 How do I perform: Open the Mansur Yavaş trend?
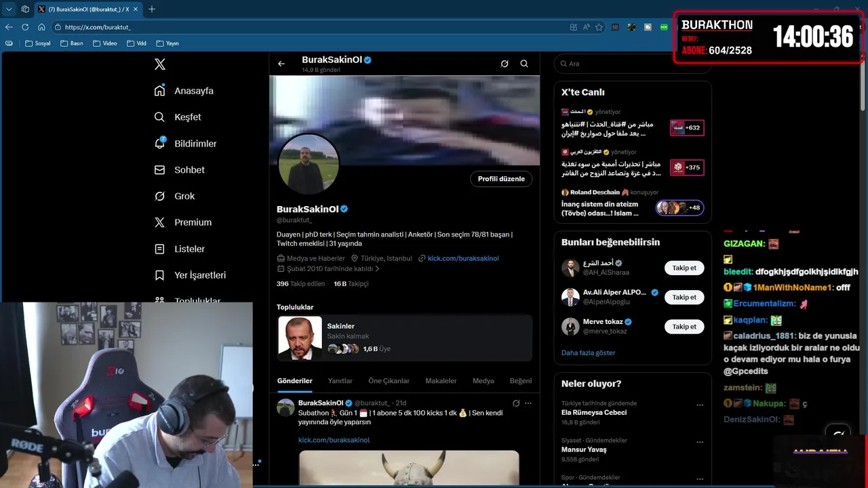click(x=584, y=449)
